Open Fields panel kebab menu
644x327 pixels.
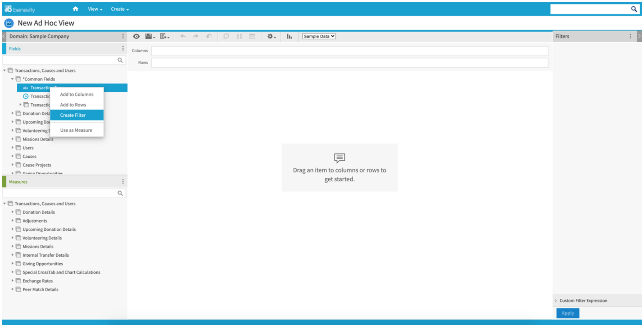(123, 48)
